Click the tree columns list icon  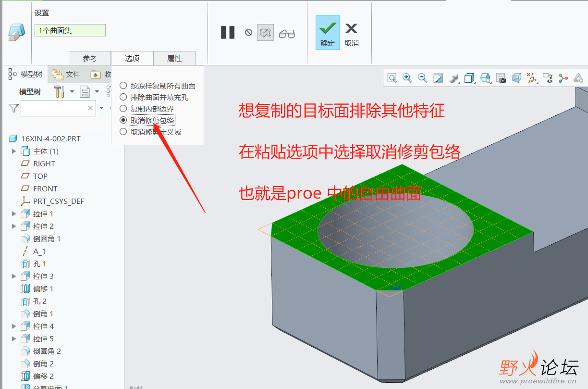pos(85,91)
